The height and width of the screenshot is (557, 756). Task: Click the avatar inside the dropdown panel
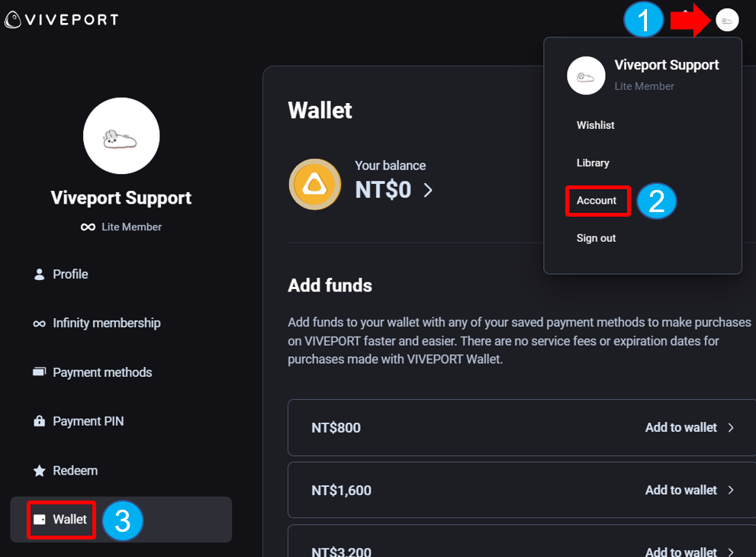pyautogui.click(x=586, y=76)
